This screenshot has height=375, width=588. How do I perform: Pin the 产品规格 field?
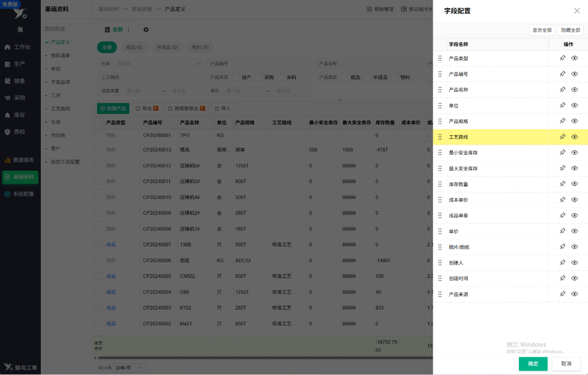(562, 121)
